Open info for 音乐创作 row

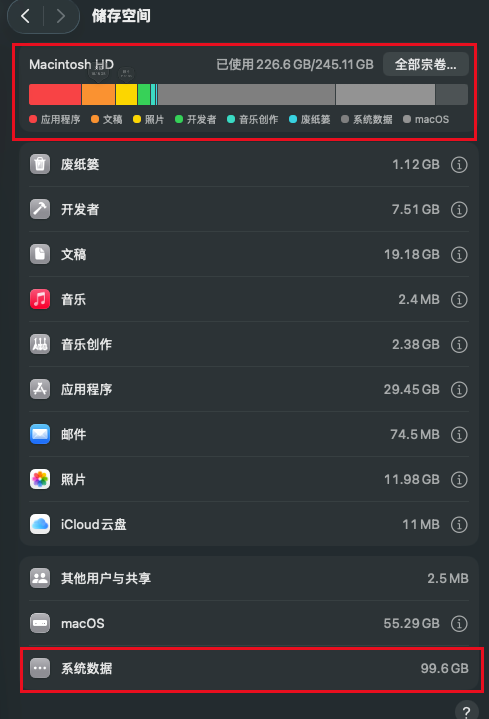pos(459,344)
